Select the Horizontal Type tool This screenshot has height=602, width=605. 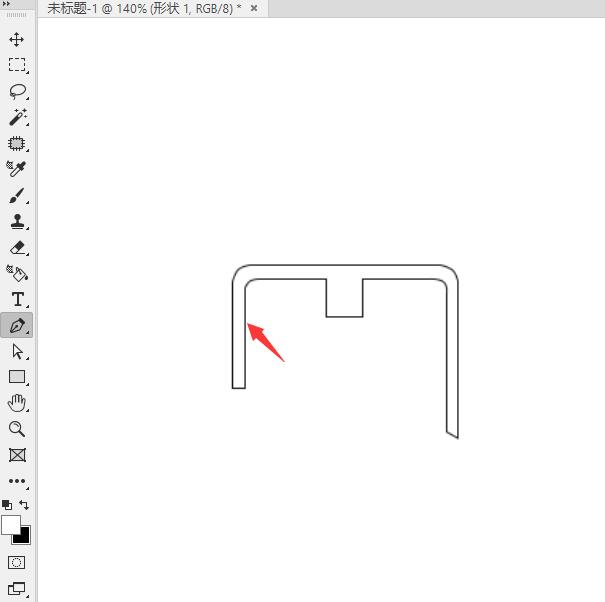pyautogui.click(x=18, y=299)
